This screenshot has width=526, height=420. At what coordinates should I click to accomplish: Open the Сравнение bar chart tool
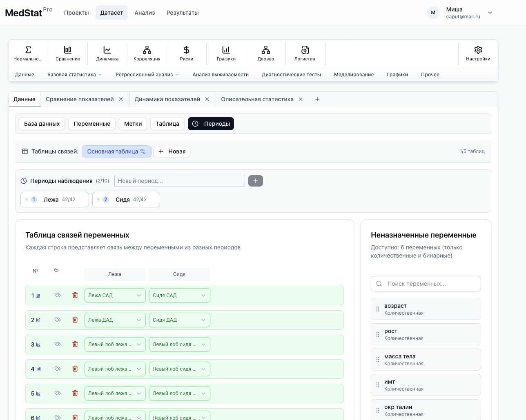point(67,53)
